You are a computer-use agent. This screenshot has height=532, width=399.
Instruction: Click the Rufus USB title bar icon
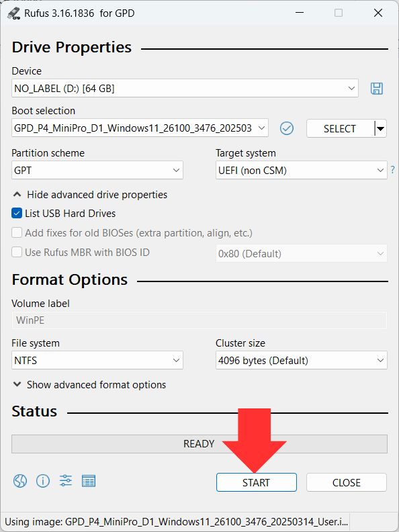coord(14,13)
